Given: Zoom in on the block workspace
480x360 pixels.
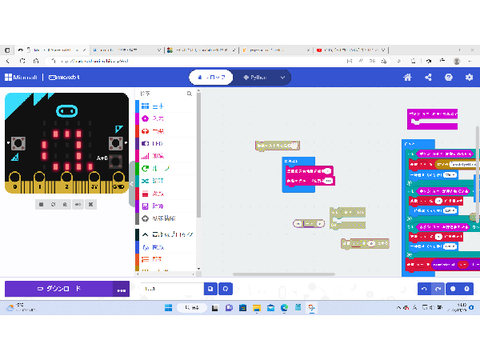Looking at the screenshot, I should pyautogui.click(x=467, y=289).
